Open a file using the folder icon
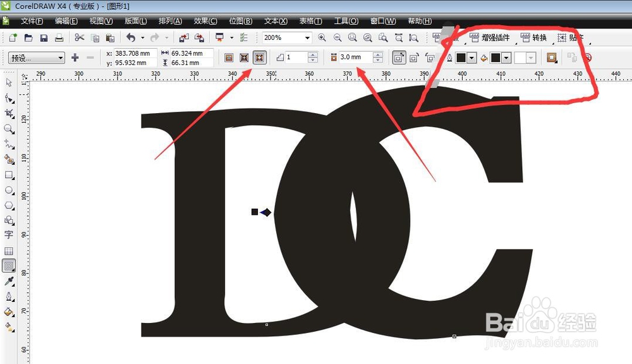The image size is (632, 364). coord(28,38)
